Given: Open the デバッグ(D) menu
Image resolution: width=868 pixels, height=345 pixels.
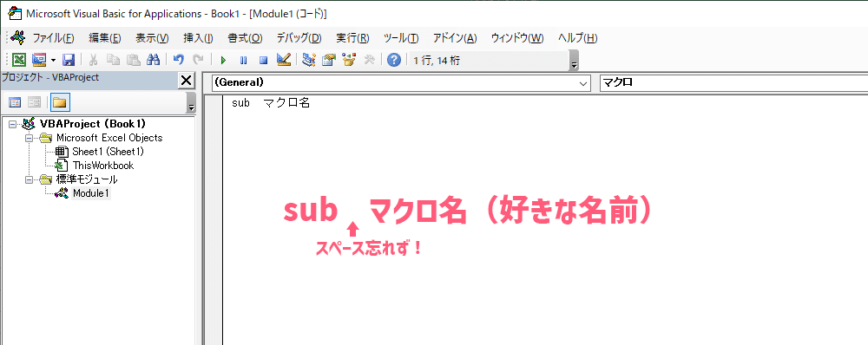Looking at the screenshot, I should point(299,38).
